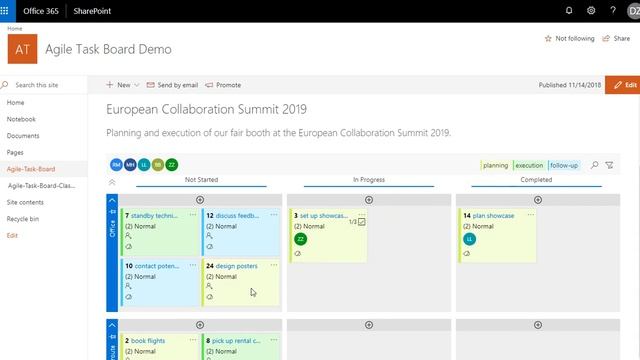The image size is (640, 360).
Task: Open Documents in left navigation
Action: (23, 136)
